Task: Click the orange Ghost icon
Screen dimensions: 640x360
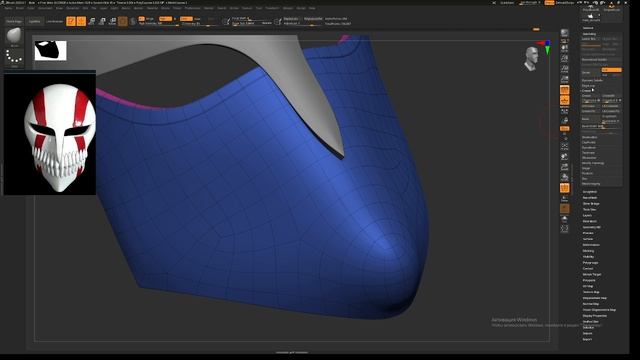Action: click(x=564, y=209)
